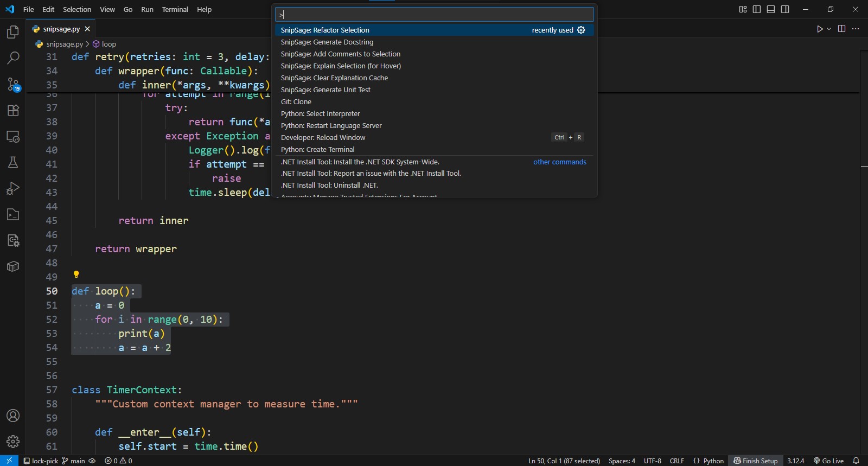Click the loop breadcrumb symbol
The image size is (868, 466).
coord(104,44)
